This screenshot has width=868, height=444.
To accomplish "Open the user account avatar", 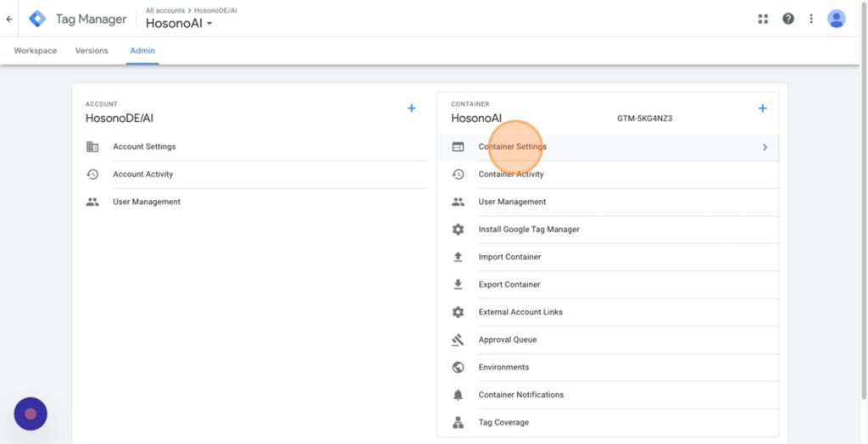I will (x=837, y=19).
